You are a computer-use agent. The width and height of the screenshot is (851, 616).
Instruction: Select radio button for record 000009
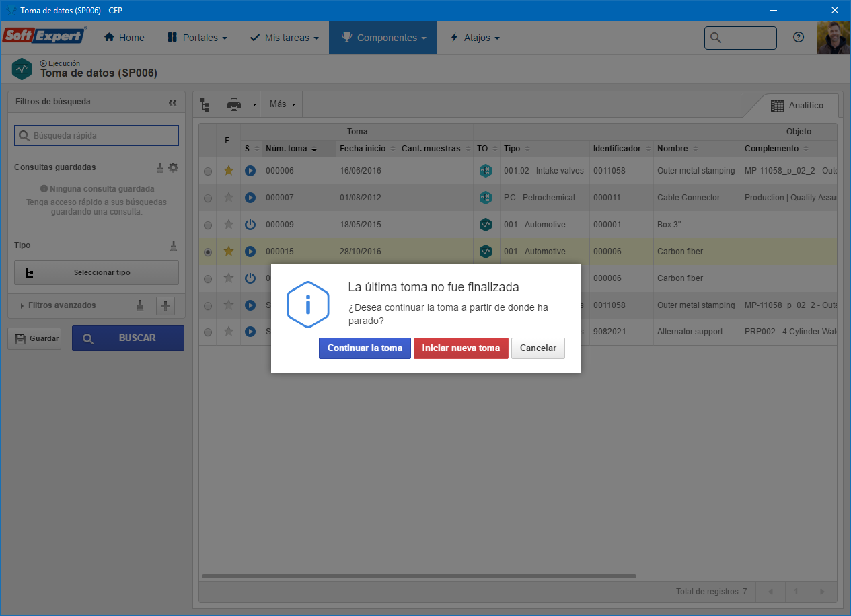coord(208,225)
